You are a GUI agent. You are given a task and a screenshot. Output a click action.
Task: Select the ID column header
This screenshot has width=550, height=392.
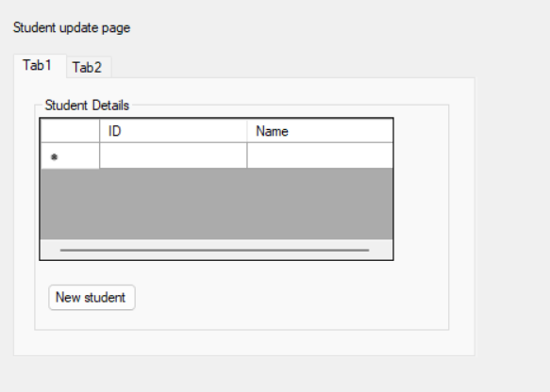(174, 131)
